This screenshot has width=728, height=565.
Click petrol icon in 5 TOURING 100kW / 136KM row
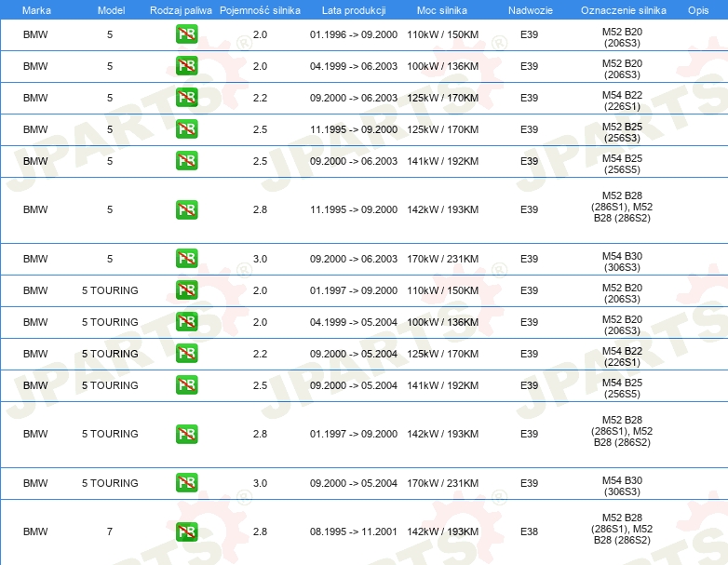pyautogui.click(x=186, y=322)
